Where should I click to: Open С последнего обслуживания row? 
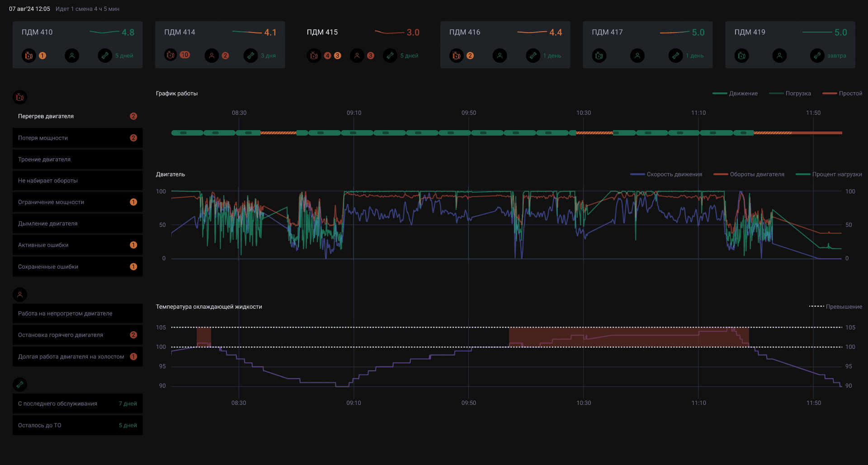click(x=77, y=404)
